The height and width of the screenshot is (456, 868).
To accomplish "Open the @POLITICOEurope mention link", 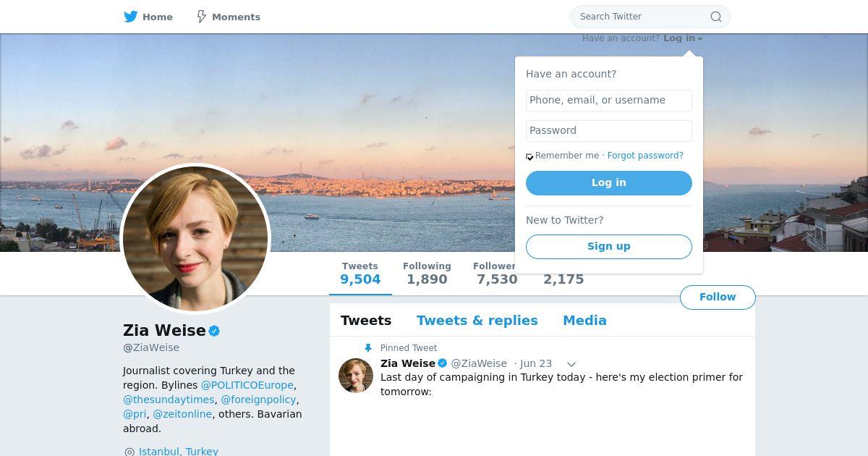I will tap(247, 385).
